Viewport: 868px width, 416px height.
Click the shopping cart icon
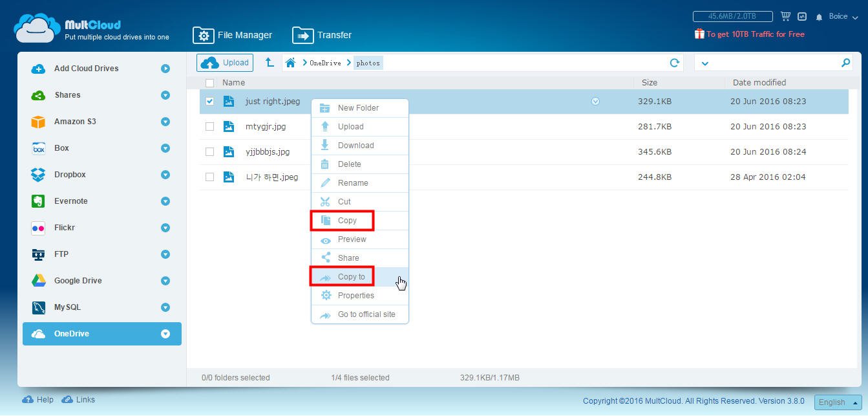click(x=786, y=16)
